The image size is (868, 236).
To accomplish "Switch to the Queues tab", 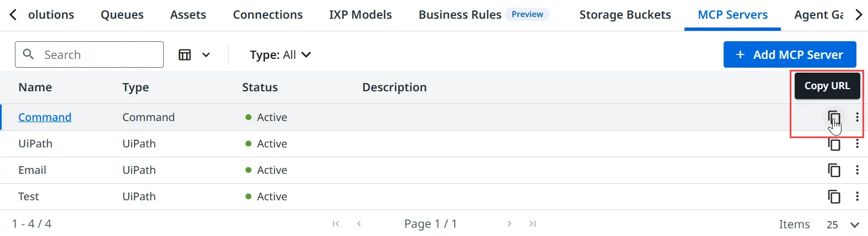I will click(122, 15).
